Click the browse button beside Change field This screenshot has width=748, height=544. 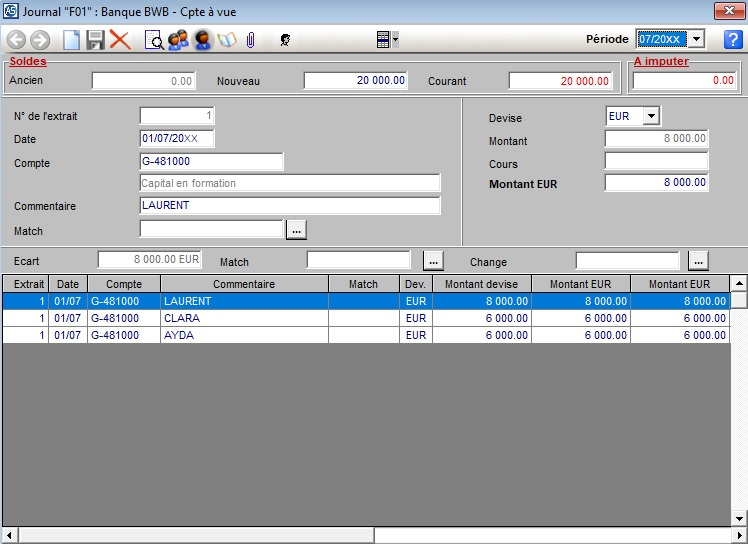699,262
